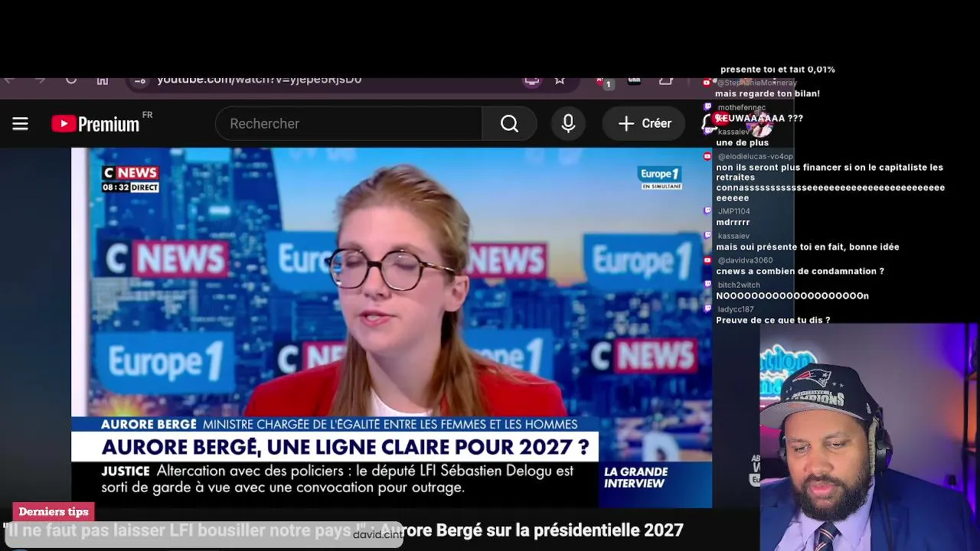Open the extension with badge 1

tap(605, 81)
